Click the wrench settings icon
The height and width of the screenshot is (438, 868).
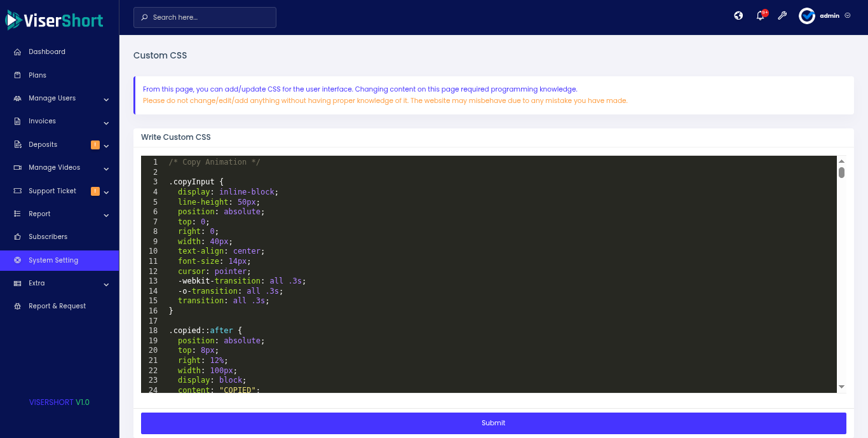[x=782, y=16]
